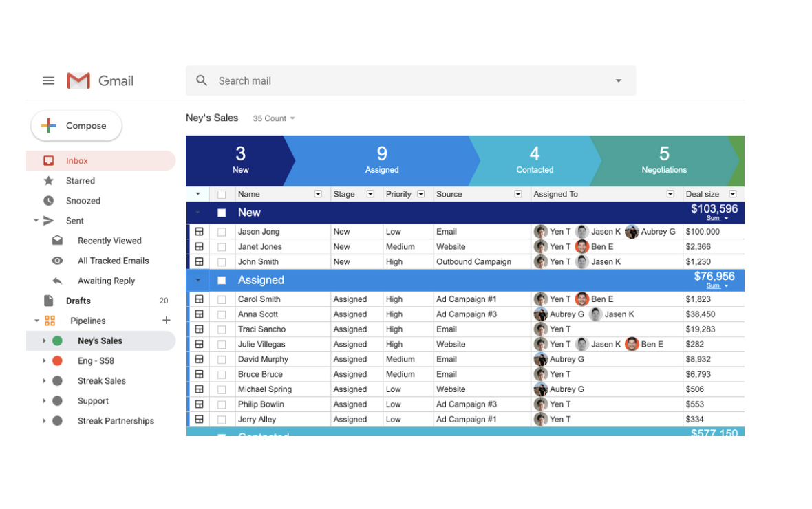This screenshot has width=812, height=509.
Task: Add a new pipeline with plus icon
Action: 166,321
